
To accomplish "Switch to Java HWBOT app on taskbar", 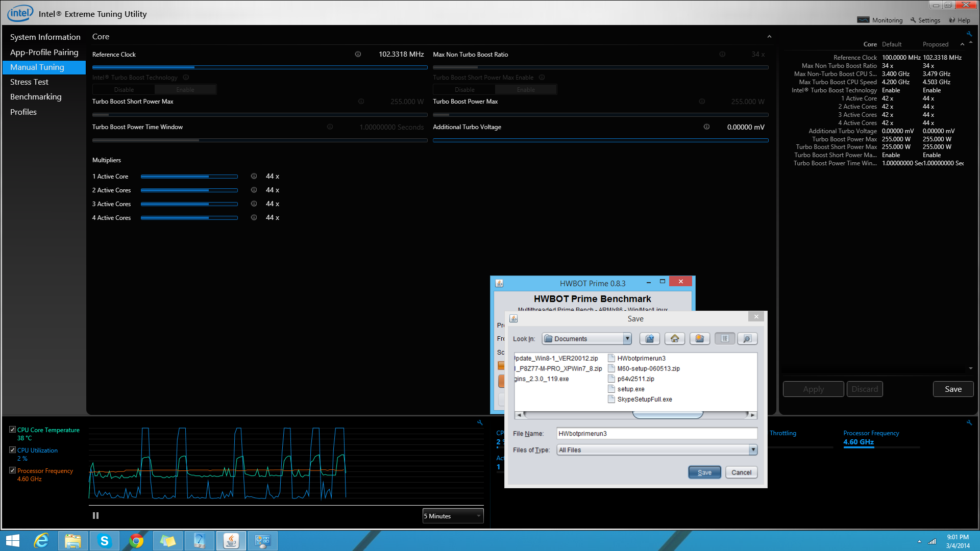I will tap(231, 541).
